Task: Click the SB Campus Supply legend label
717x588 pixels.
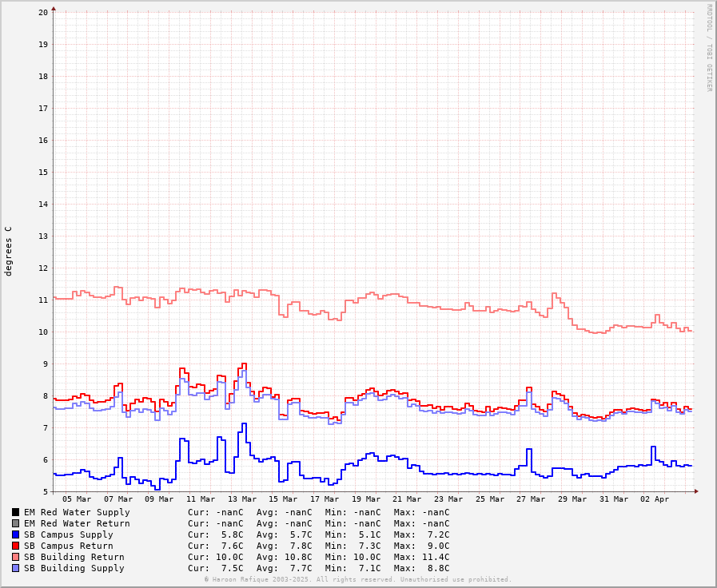Action: click(68, 534)
